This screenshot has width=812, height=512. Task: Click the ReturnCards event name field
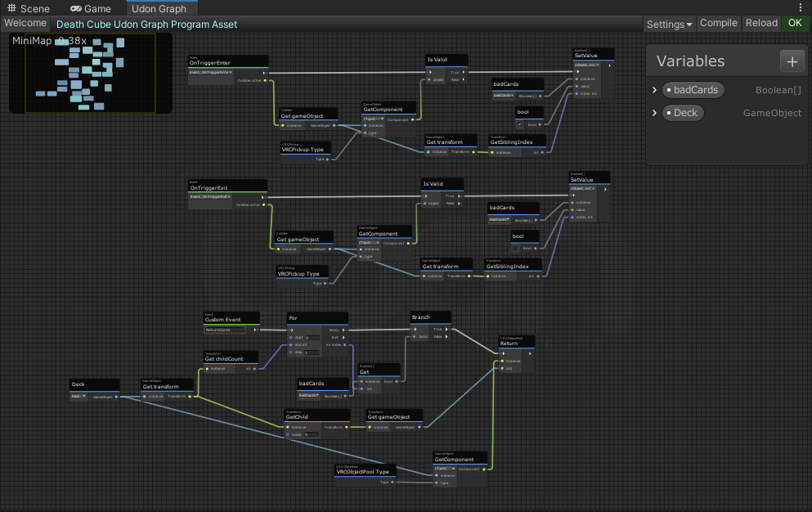(224, 330)
